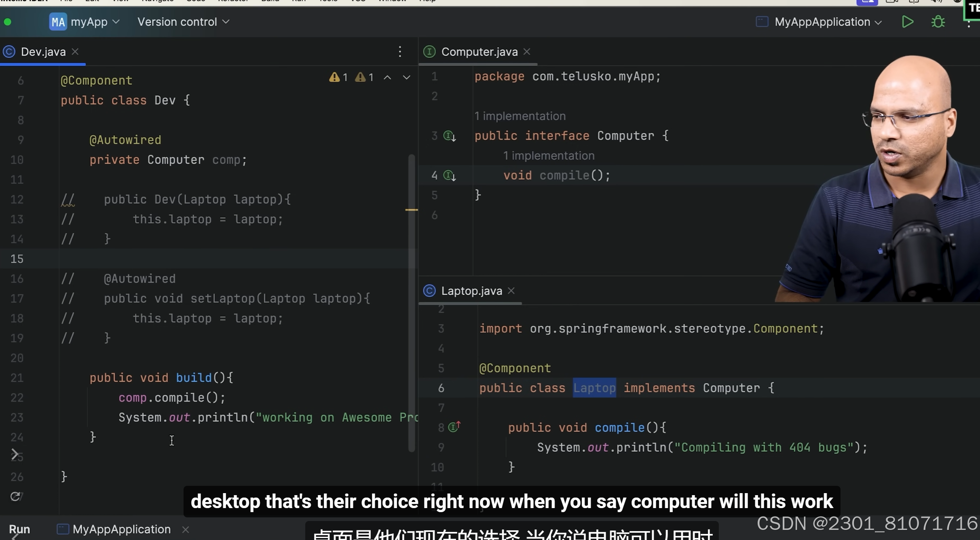The width and height of the screenshot is (980, 540).
Task: Click the build() method name in Dev.java
Action: point(194,378)
